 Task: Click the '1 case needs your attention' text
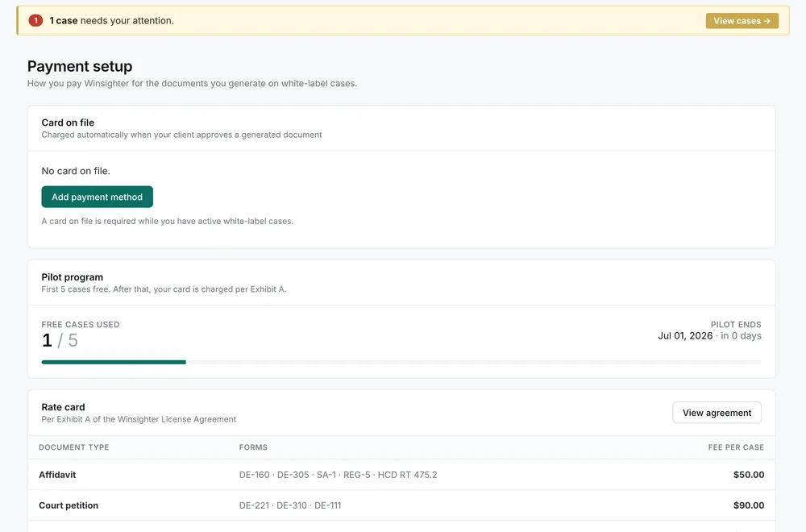click(111, 21)
